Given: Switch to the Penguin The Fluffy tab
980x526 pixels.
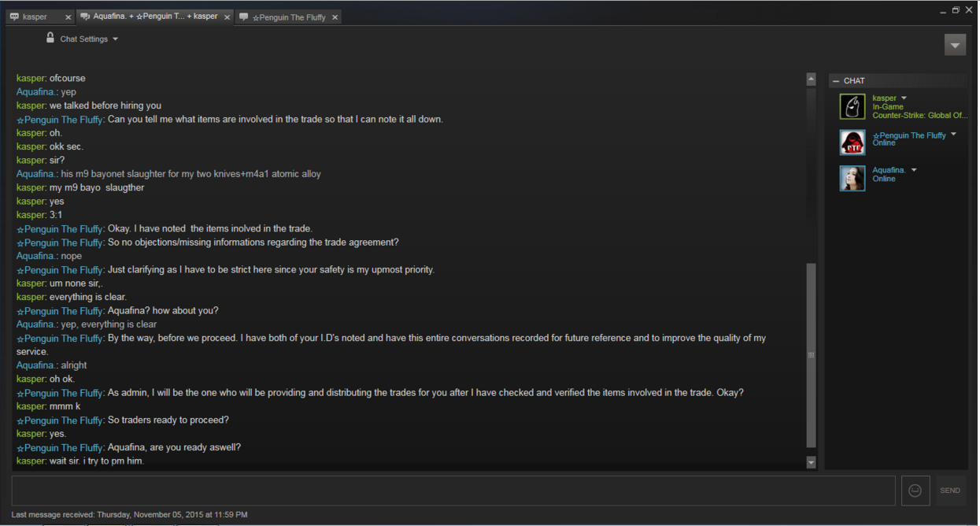Looking at the screenshot, I should [x=287, y=17].
